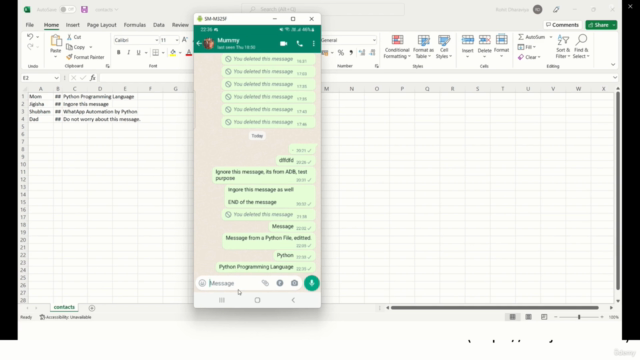640x360 pixels.
Task: Click the Insert Function fx icon
Action: [93, 78]
